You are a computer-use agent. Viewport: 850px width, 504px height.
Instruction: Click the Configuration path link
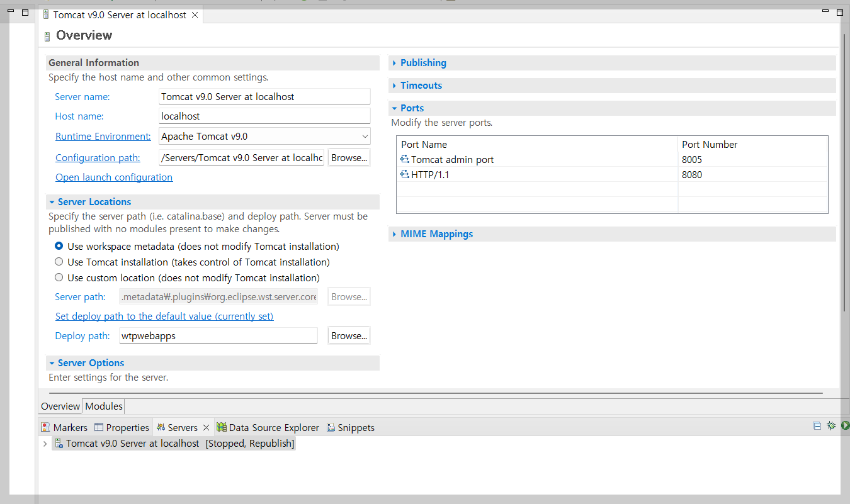pyautogui.click(x=98, y=158)
